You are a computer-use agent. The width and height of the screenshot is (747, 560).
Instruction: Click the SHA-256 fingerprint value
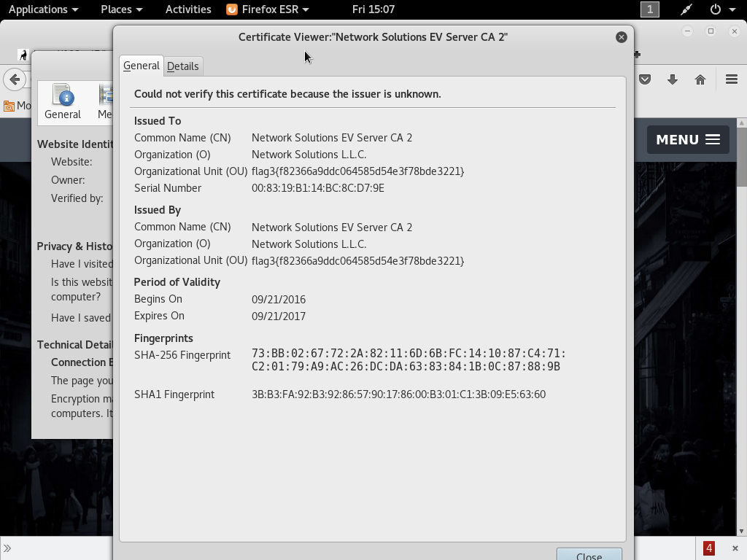[409, 360]
